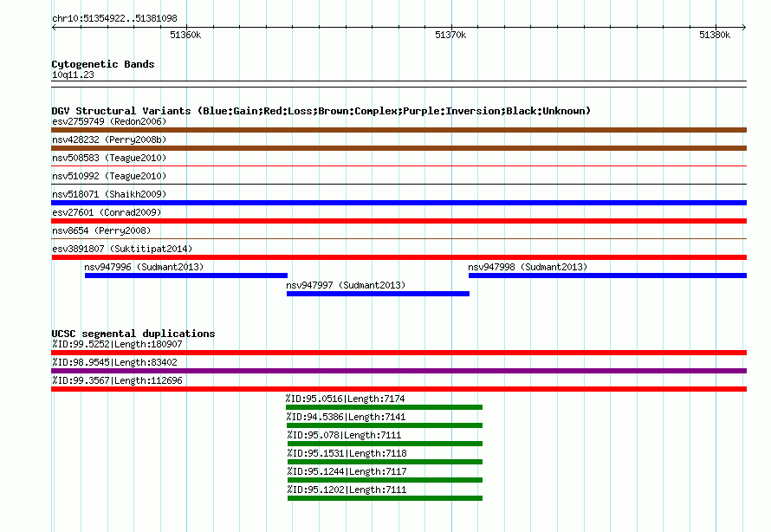Open variant nsv8654 (Perry2008) label
This screenshot has height=532, width=771.
tap(101, 230)
